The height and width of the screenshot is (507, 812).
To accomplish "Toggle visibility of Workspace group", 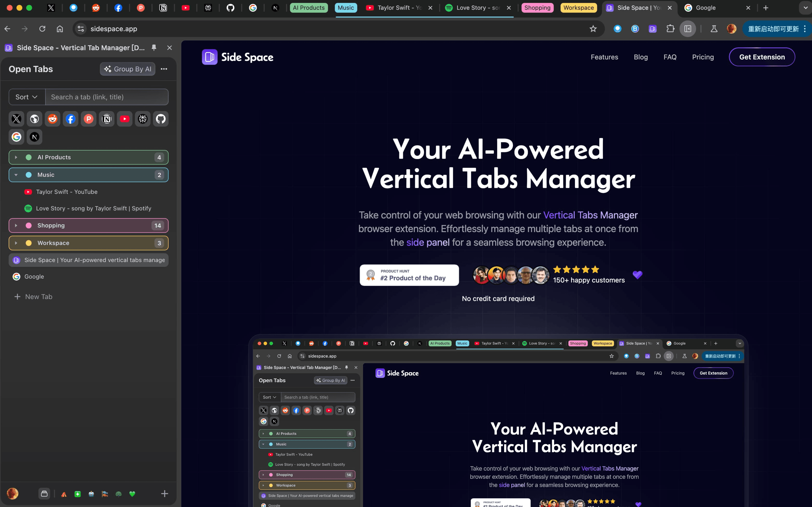I will click(x=15, y=242).
